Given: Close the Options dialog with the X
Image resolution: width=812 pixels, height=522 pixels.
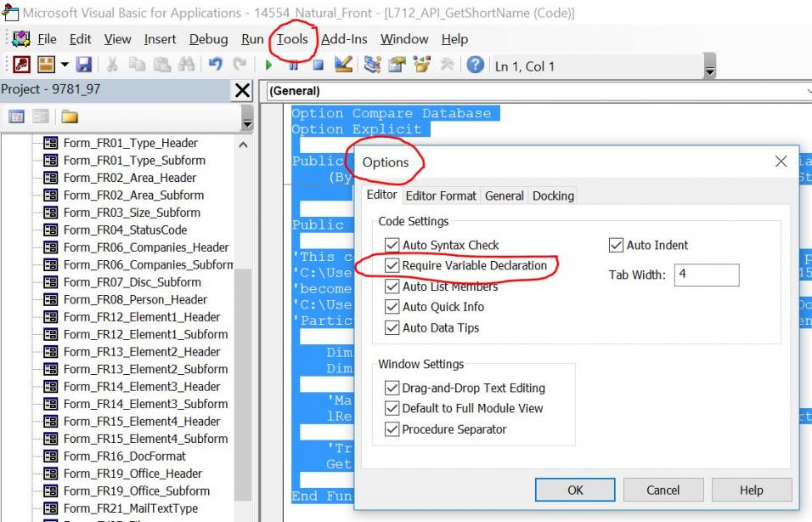Looking at the screenshot, I should [x=781, y=162].
